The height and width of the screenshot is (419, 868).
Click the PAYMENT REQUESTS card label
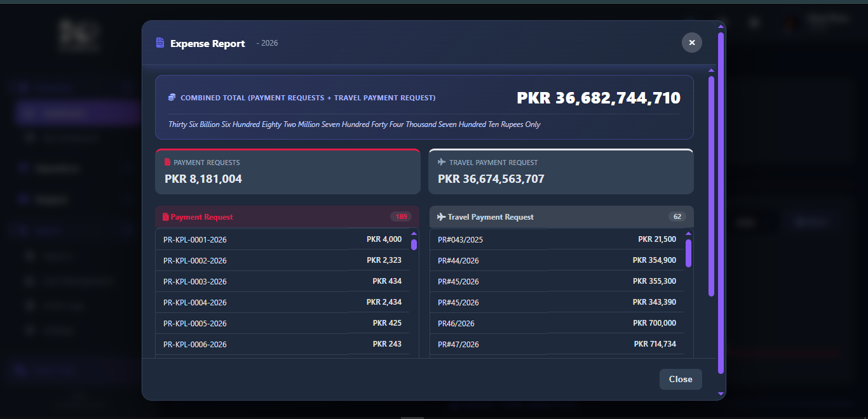(x=207, y=163)
